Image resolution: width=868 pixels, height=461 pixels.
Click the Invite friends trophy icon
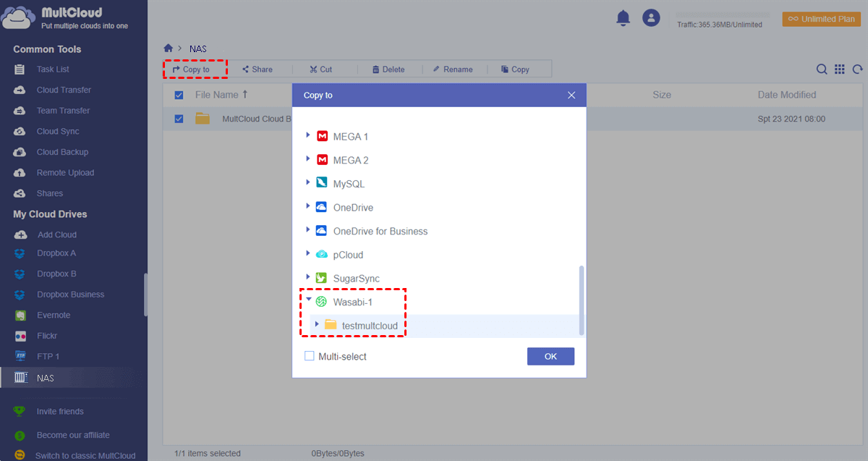[x=20, y=411]
